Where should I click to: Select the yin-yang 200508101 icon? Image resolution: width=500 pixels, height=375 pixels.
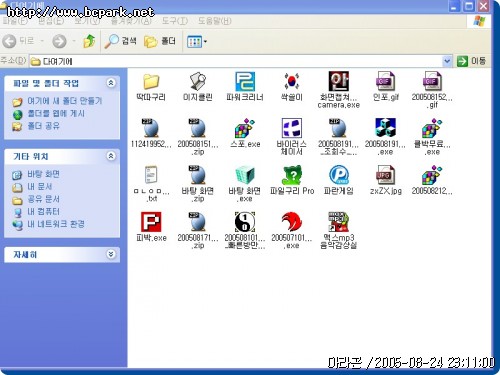pos(245,222)
